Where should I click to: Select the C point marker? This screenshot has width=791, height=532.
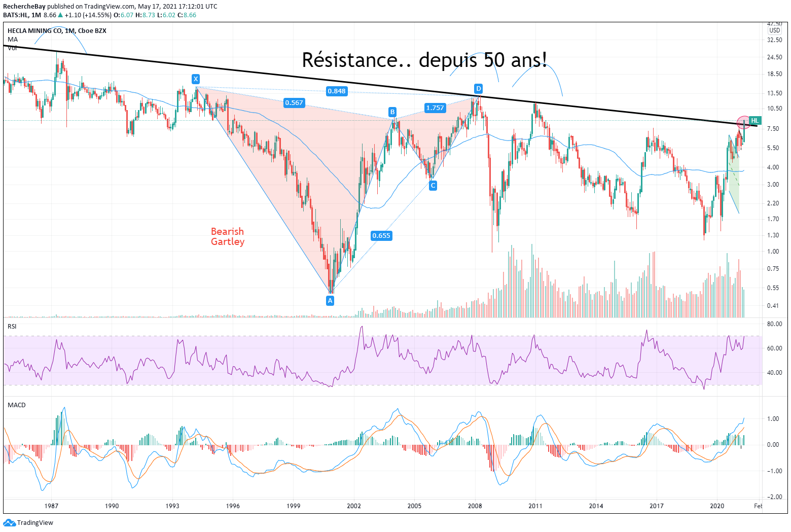433,186
